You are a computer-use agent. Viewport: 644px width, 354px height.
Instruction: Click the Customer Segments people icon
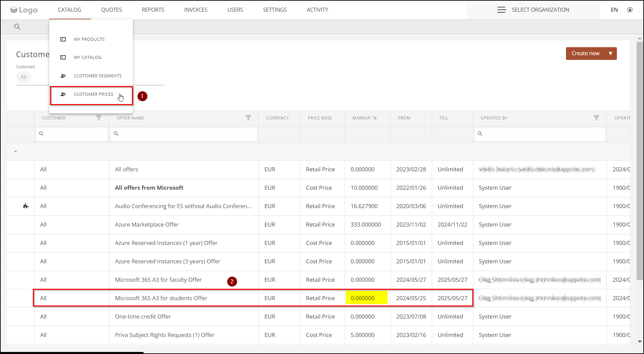click(x=63, y=76)
